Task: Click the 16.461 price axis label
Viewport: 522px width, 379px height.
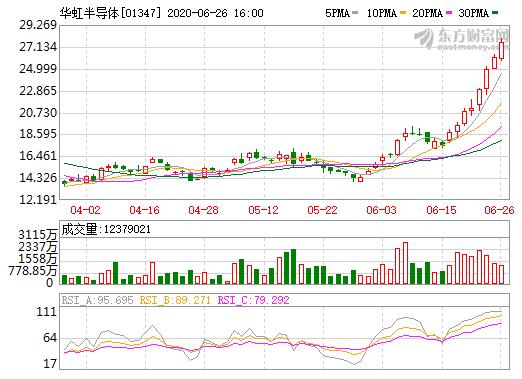Action: [x=38, y=156]
